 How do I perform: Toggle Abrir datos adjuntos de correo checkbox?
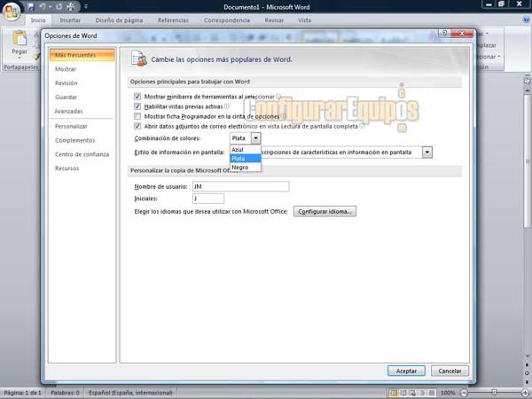pos(137,126)
